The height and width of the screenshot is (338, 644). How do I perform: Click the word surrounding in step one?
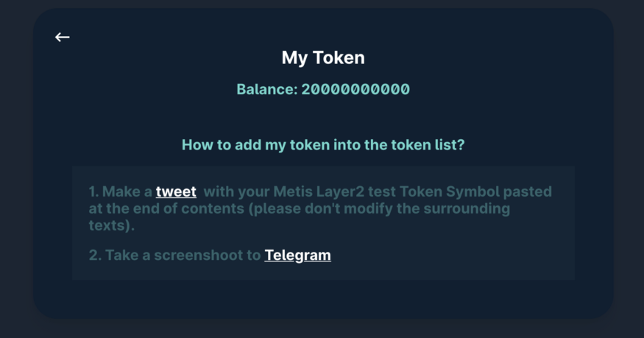(467, 208)
